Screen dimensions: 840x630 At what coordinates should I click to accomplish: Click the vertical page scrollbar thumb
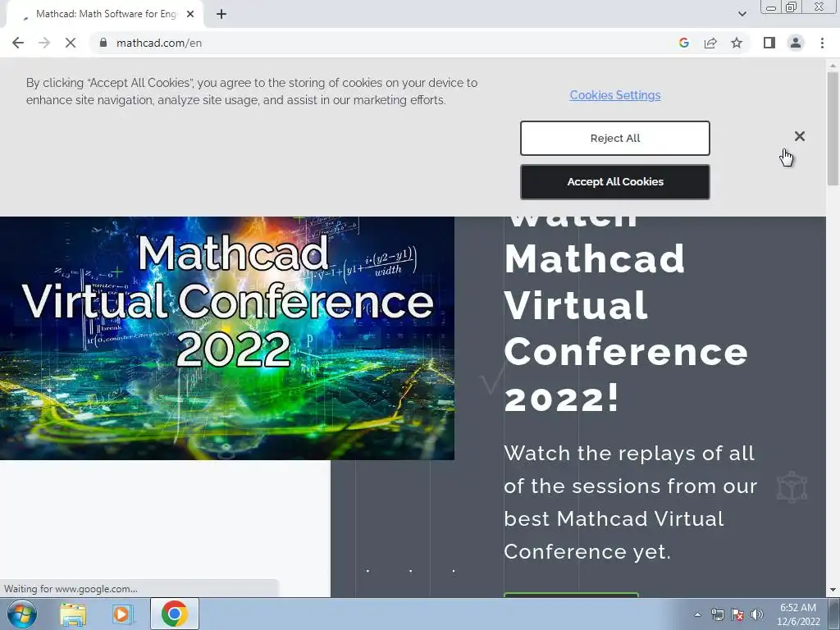[833, 129]
